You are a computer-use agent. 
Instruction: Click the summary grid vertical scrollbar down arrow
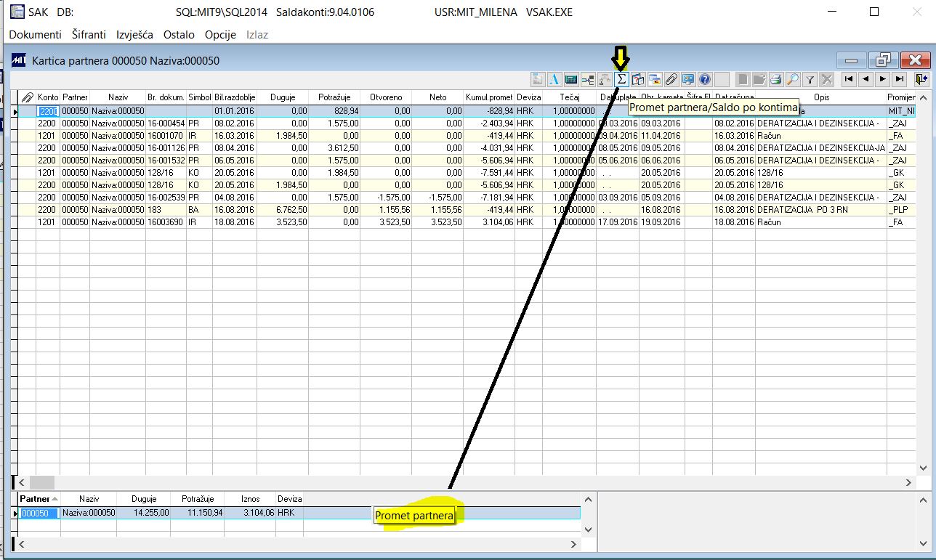point(588,529)
